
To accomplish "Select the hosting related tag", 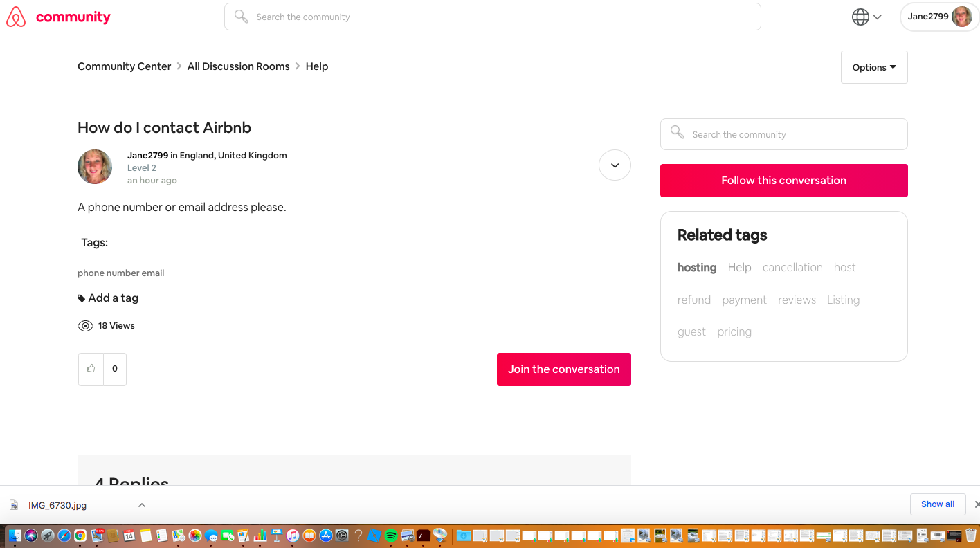I will click(696, 267).
